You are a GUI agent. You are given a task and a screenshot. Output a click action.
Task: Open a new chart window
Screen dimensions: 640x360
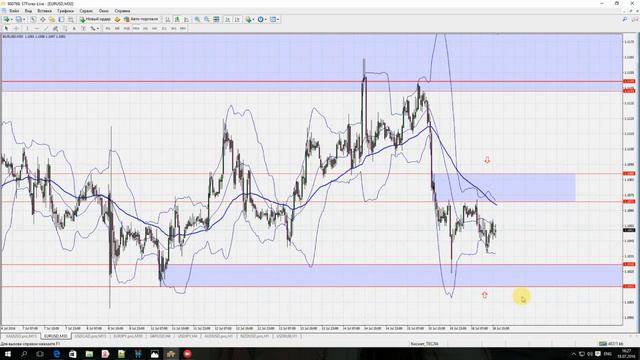[6, 19]
